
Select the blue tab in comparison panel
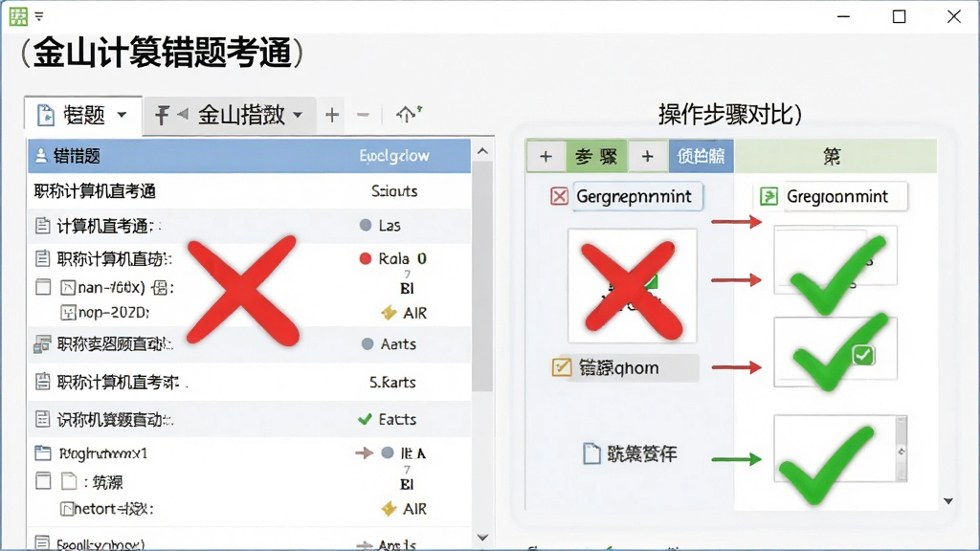coord(701,156)
